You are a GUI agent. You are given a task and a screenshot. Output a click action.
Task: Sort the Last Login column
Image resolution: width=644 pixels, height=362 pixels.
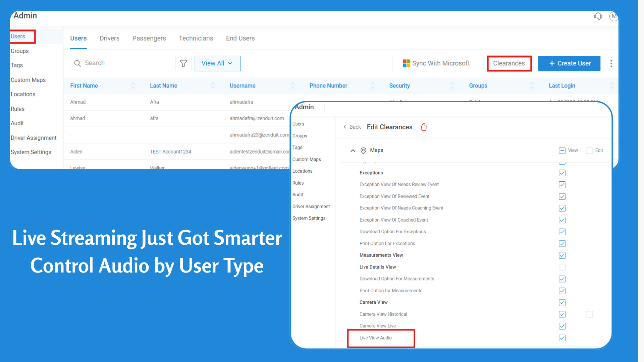click(x=611, y=86)
